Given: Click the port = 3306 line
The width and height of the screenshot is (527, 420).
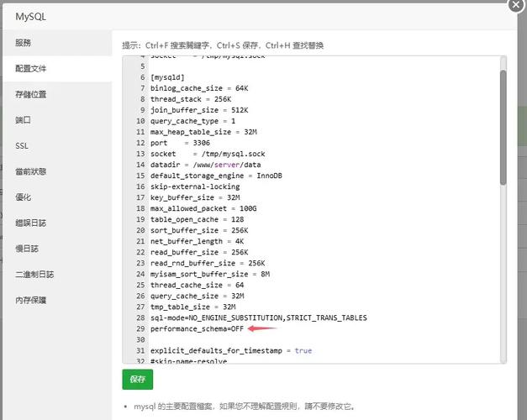Looking at the screenshot, I should [x=180, y=143].
